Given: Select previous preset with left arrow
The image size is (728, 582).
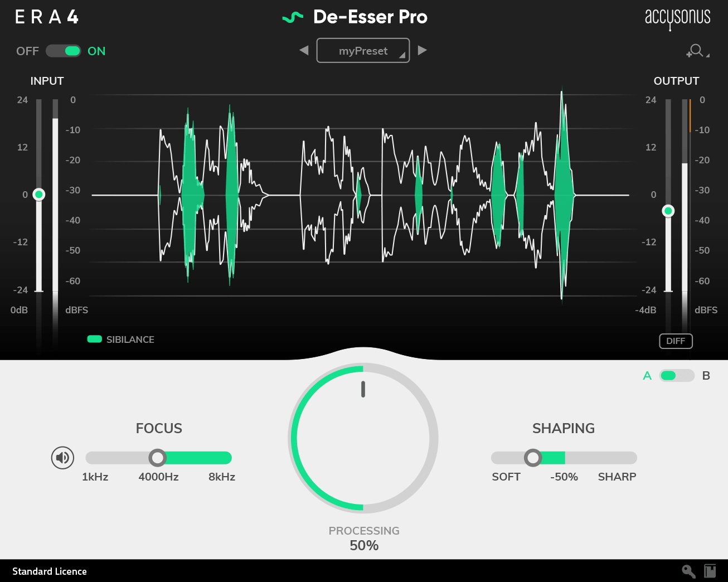Looking at the screenshot, I should [304, 50].
